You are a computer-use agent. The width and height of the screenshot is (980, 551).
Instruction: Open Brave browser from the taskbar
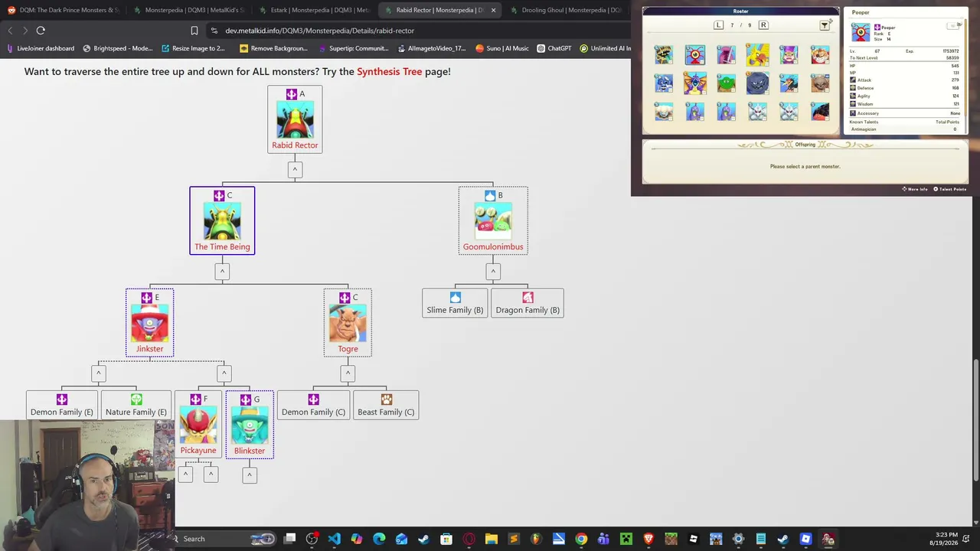(x=648, y=539)
